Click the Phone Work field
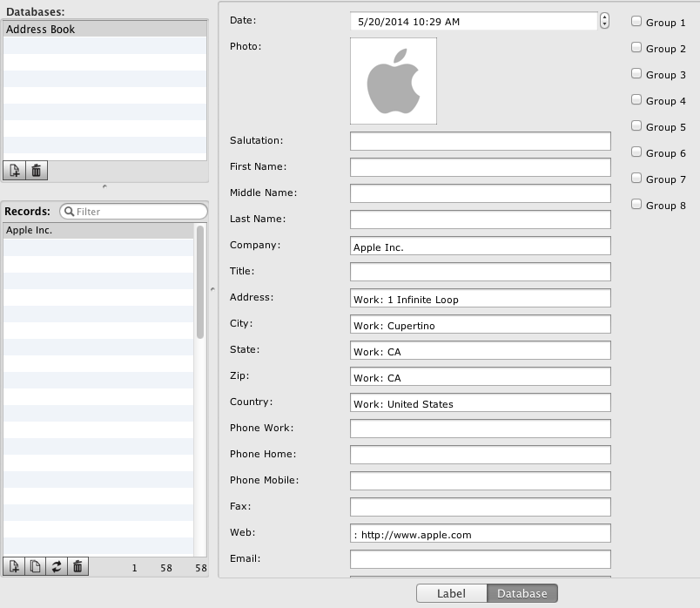 tap(481, 429)
